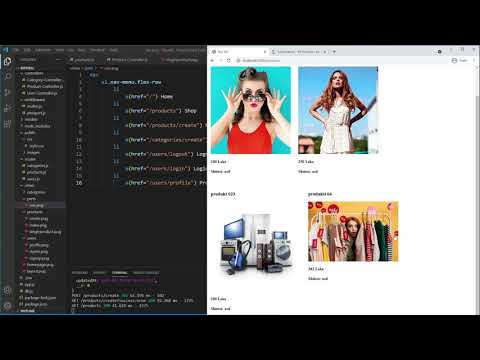Open the Manage gear in VS Code
This screenshot has width=480, height=360.
click(x=7, y=305)
